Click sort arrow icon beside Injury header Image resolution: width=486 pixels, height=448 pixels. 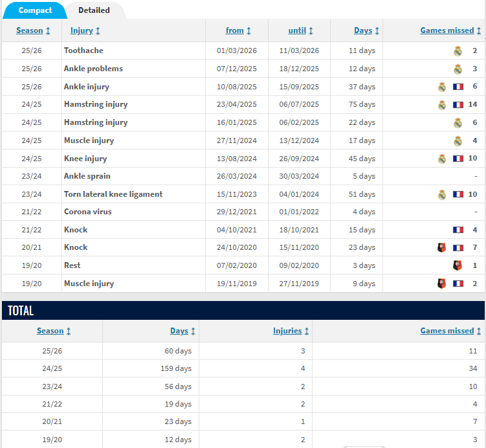[98, 30]
